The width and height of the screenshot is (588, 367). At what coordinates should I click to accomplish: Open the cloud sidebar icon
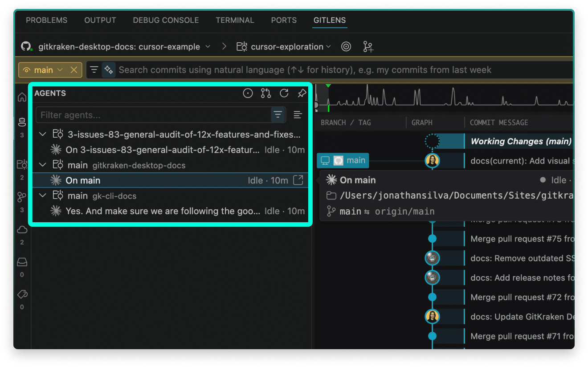point(22,230)
